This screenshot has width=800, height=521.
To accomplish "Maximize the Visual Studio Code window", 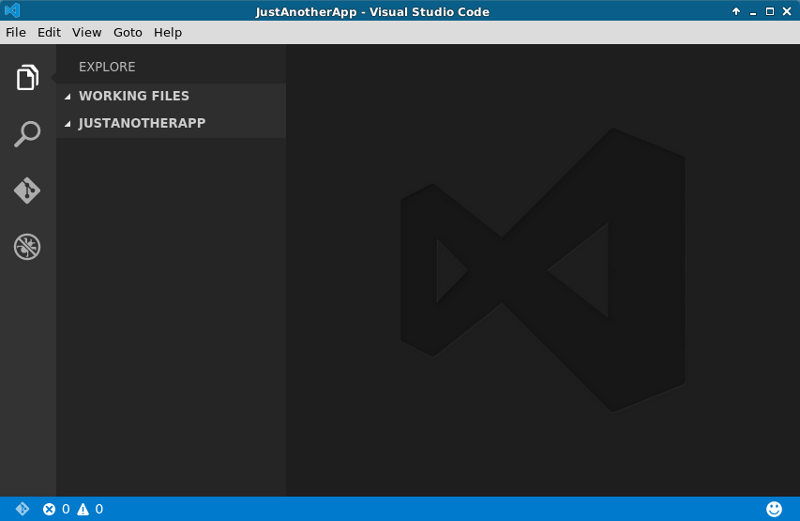I will 770,11.
